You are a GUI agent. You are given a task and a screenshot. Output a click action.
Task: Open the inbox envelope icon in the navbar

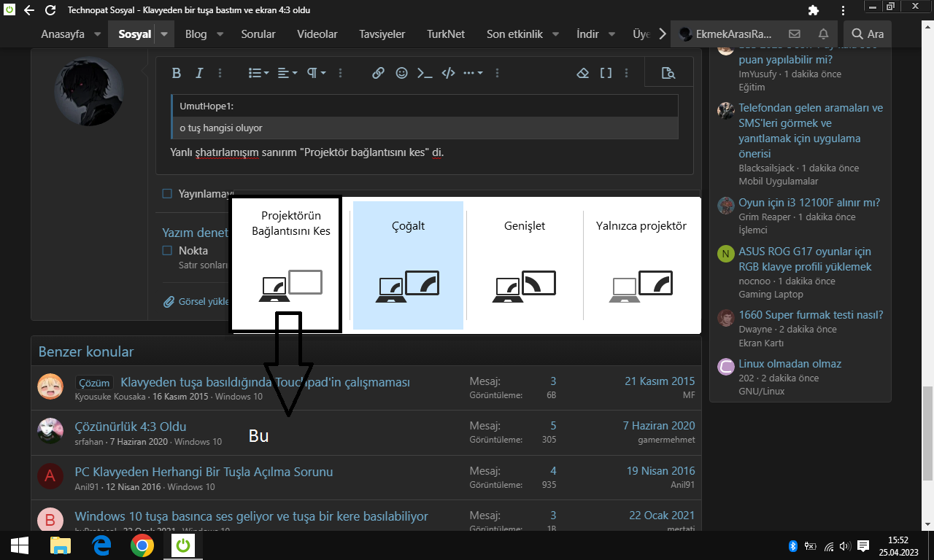pyautogui.click(x=795, y=34)
